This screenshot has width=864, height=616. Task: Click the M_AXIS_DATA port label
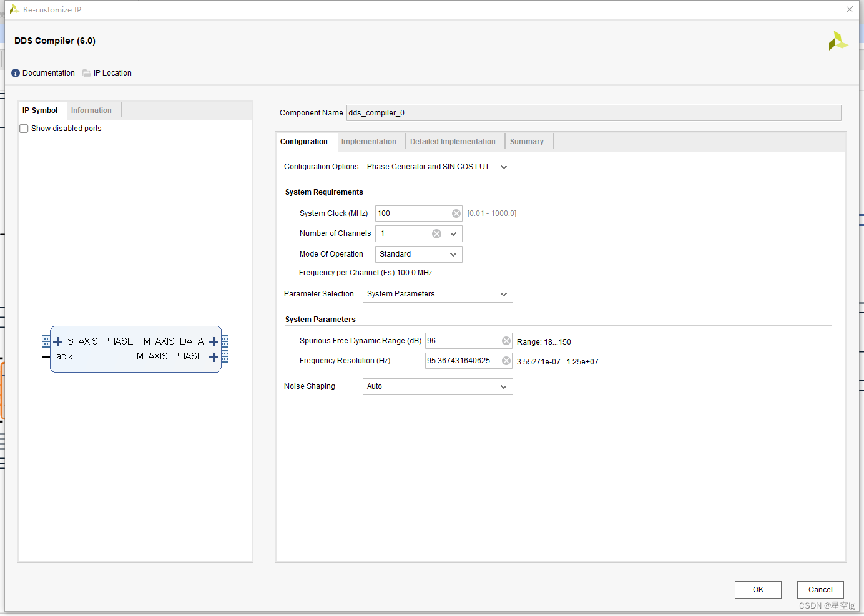(x=174, y=341)
